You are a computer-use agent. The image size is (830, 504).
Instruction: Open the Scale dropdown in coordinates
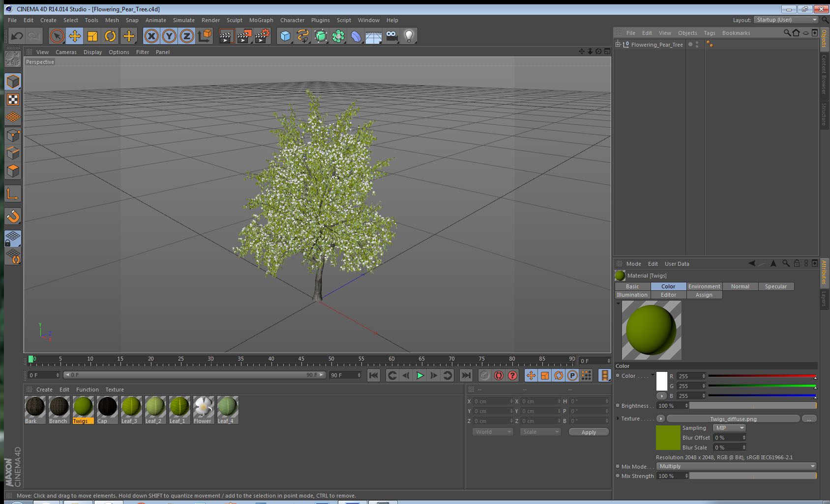point(540,432)
